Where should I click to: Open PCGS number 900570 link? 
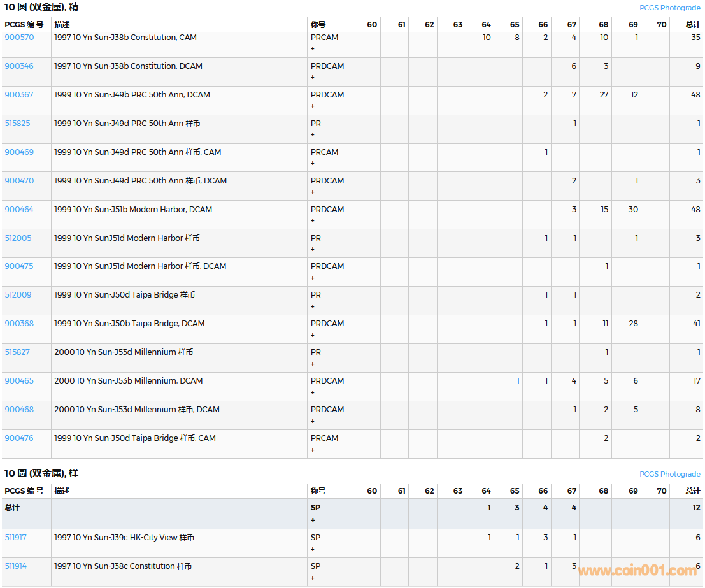19,38
